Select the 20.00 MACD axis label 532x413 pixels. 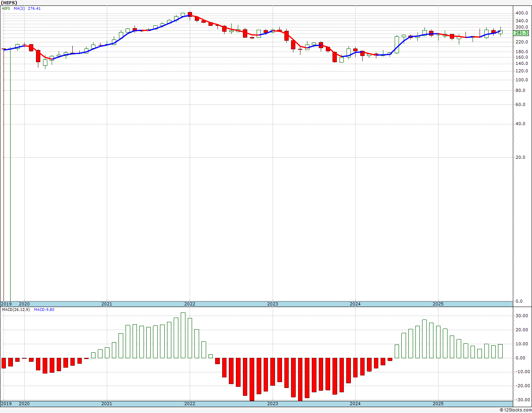521,330
